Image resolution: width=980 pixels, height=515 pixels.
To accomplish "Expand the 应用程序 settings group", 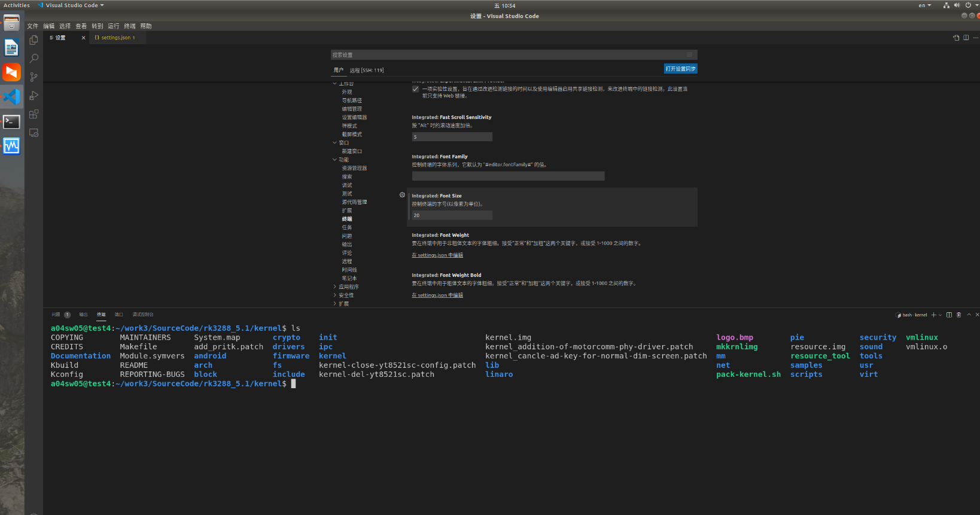I will (x=334, y=287).
